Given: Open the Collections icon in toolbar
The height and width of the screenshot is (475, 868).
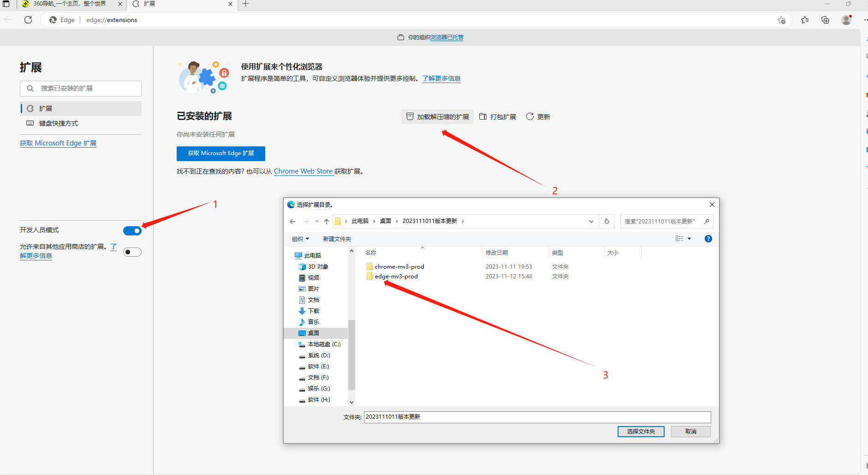Looking at the screenshot, I should (825, 20).
